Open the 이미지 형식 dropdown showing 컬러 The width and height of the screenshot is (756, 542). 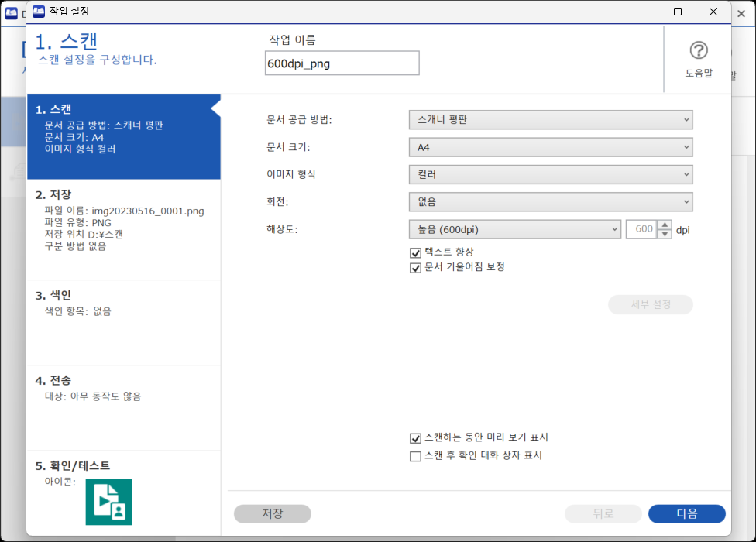tap(551, 174)
